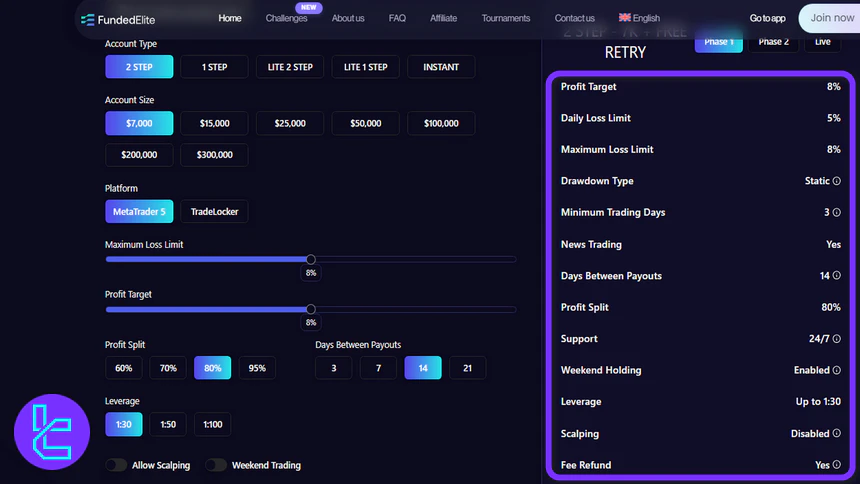Select the 1:50 leverage option
Viewport: 860px width, 484px height.
coord(168,424)
